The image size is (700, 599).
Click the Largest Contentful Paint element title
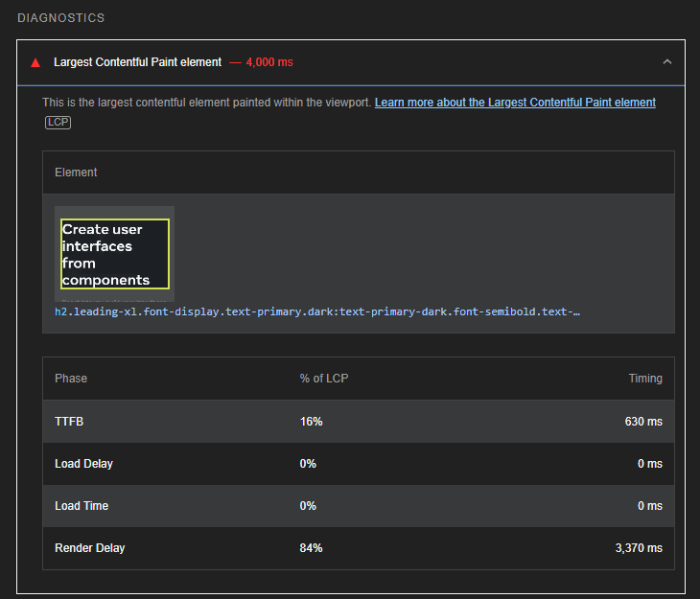coord(137,62)
